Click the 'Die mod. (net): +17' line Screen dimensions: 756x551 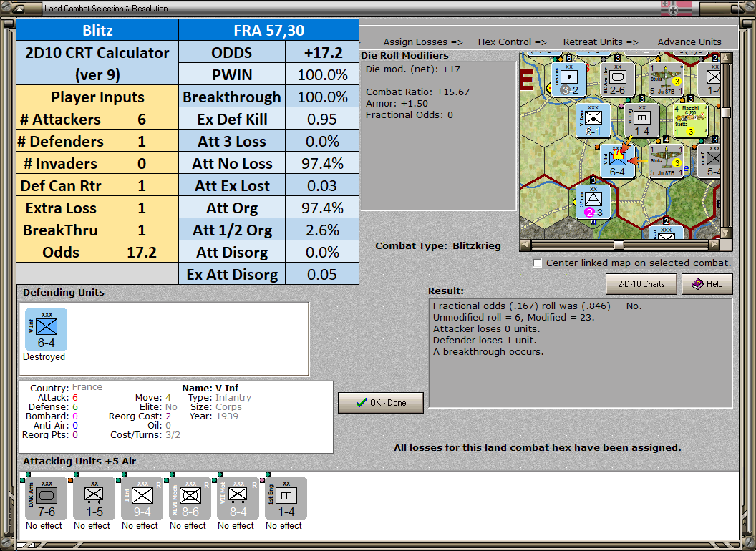412,69
